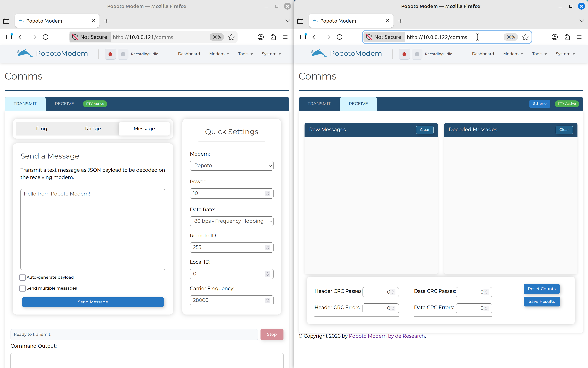Start recording in the left Popoto window
This screenshot has height=368, width=588.
(x=110, y=54)
